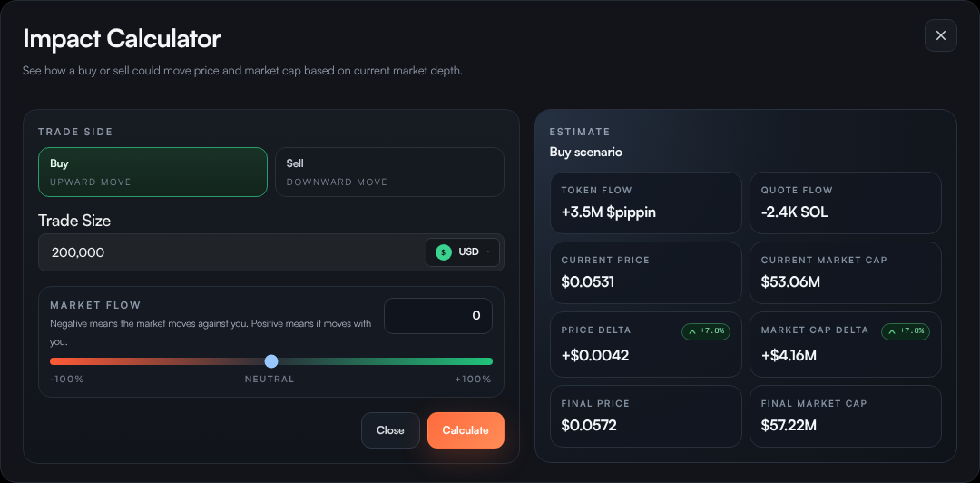Open the USD currency dropdown
980x483 pixels.
(x=463, y=252)
